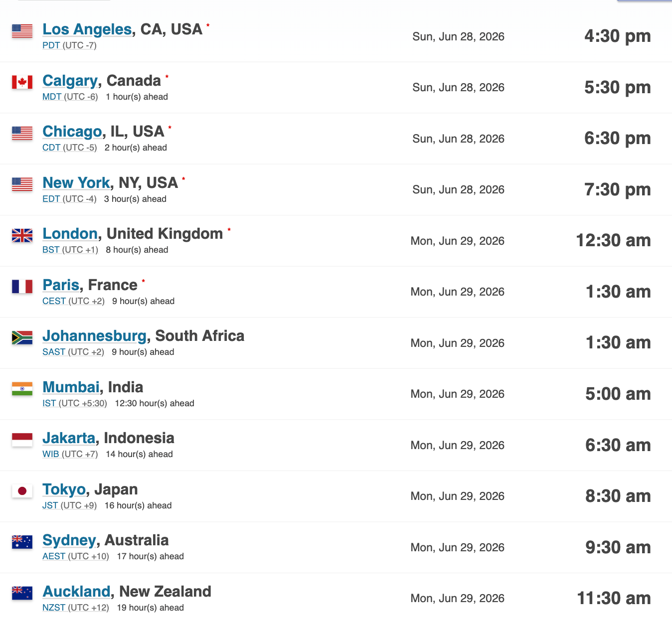Viewport: 672px width, 637px height.
Task: Click the French flag icon beside Paris
Action: (x=22, y=287)
